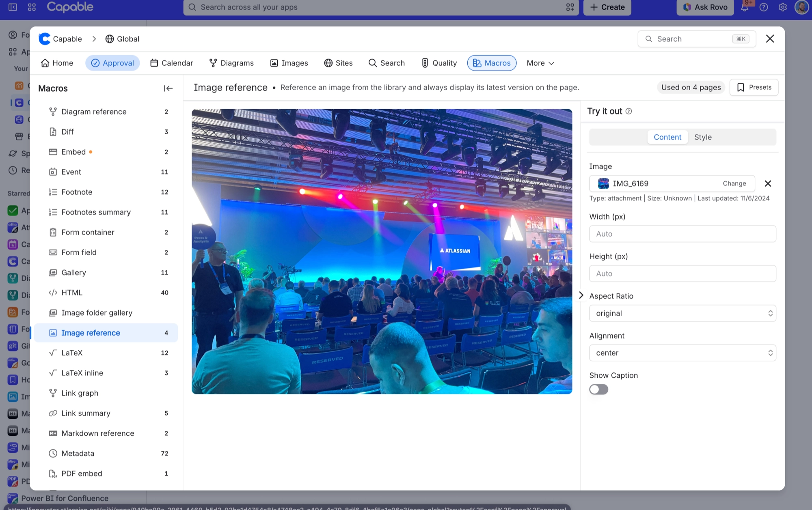Remove the IMG_6169 image selection

[768, 183]
